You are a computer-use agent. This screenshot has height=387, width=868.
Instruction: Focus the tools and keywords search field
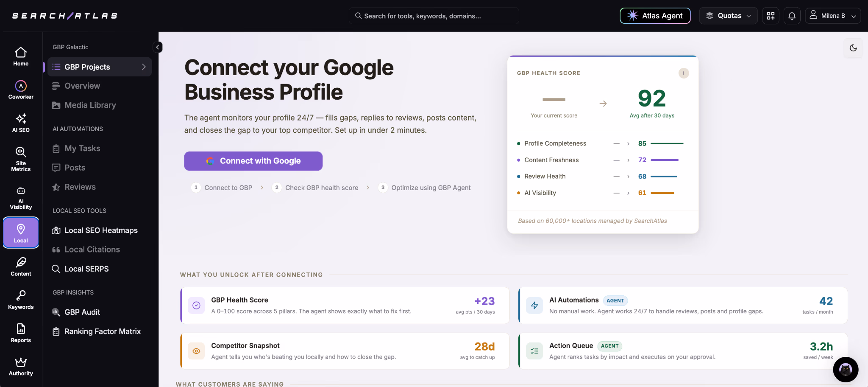434,16
